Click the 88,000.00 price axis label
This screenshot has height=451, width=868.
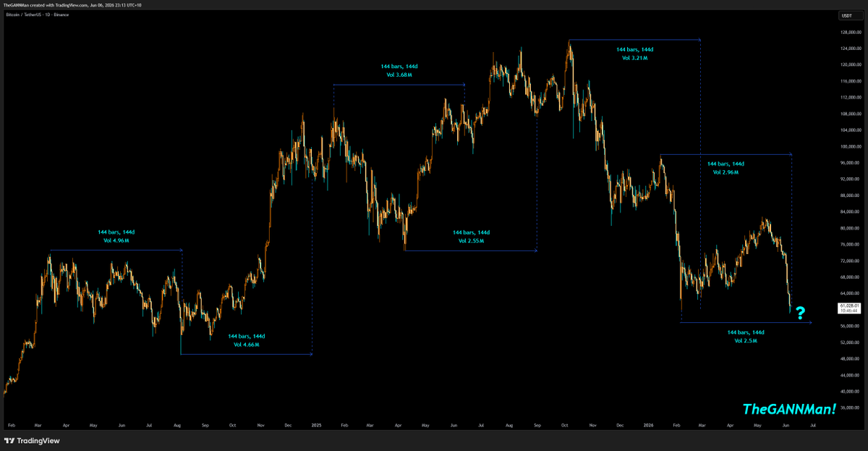click(x=849, y=195)
